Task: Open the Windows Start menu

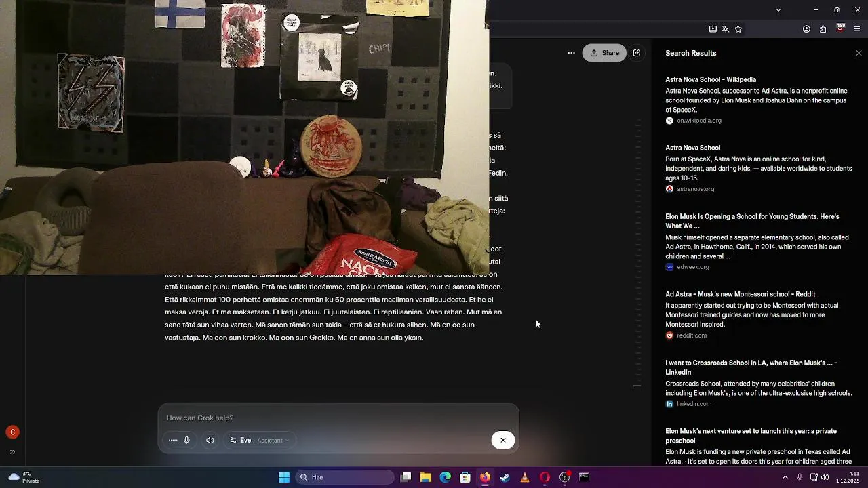Action: 284,477
